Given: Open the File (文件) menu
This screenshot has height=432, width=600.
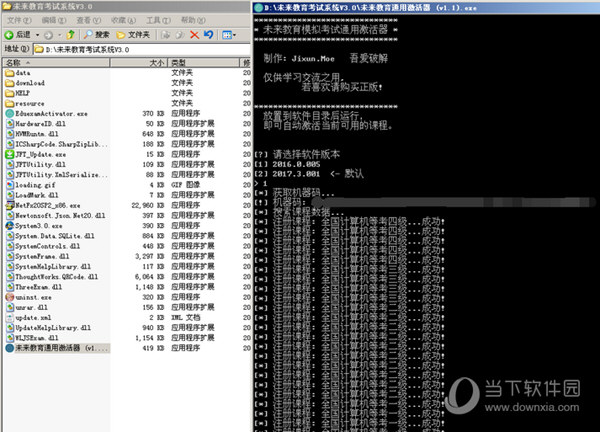Looking at the screenshot, I should coord(16,20).
